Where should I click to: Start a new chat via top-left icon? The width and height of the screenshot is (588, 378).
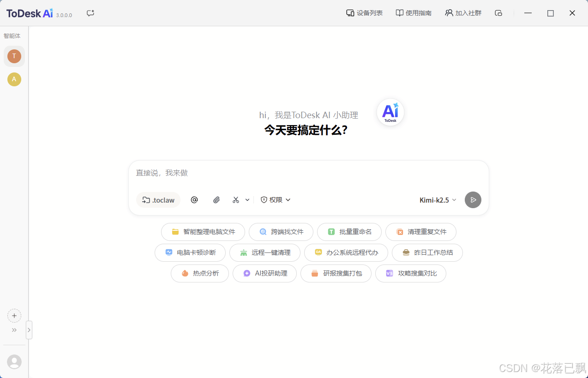[90, 13]
